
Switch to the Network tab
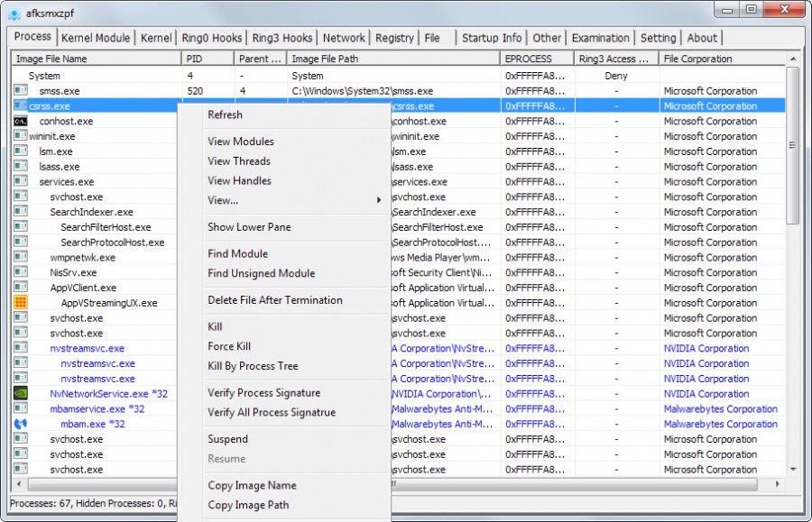(344, 38)
